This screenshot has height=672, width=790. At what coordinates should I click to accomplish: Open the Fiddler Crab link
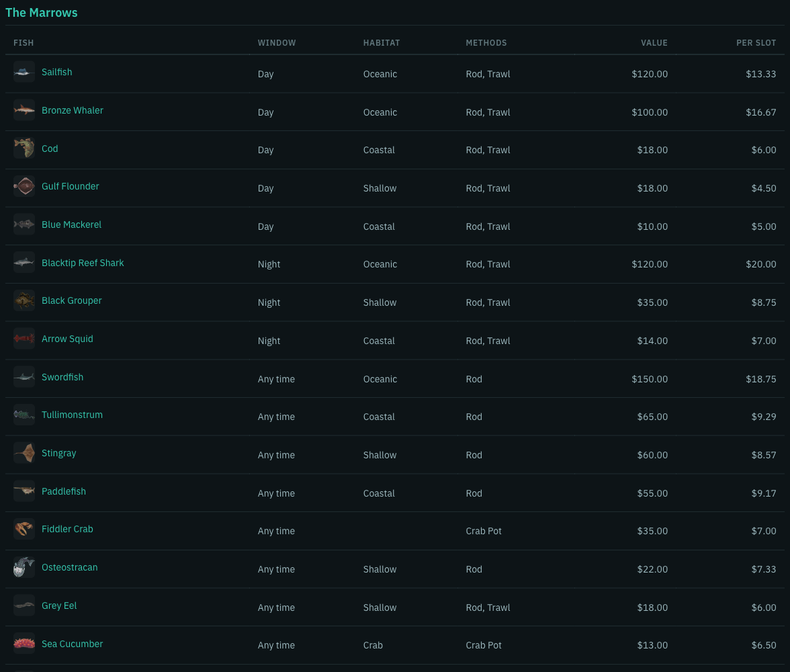coord(67,530)
